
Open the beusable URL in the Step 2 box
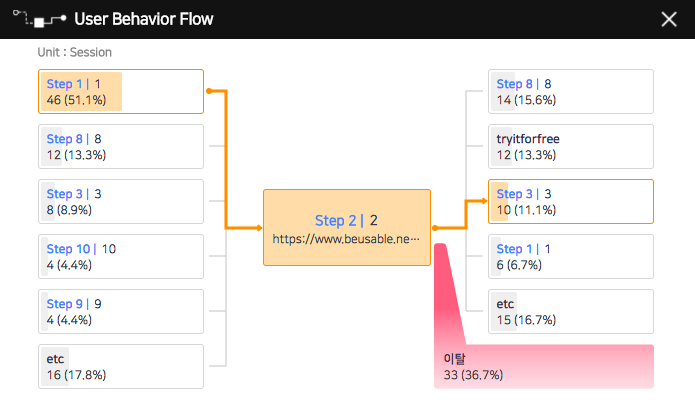coord(346,239)
